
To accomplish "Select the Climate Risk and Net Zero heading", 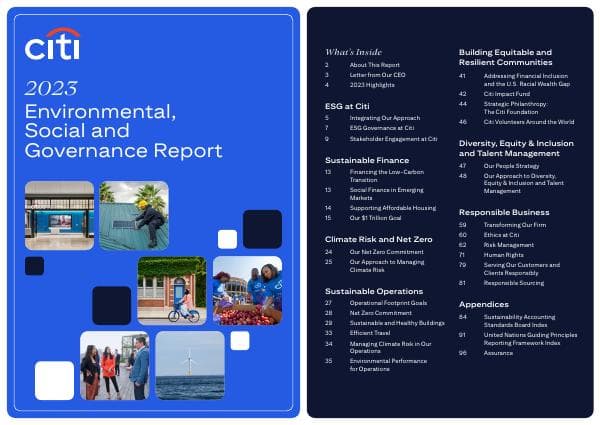I will point(378,239).
